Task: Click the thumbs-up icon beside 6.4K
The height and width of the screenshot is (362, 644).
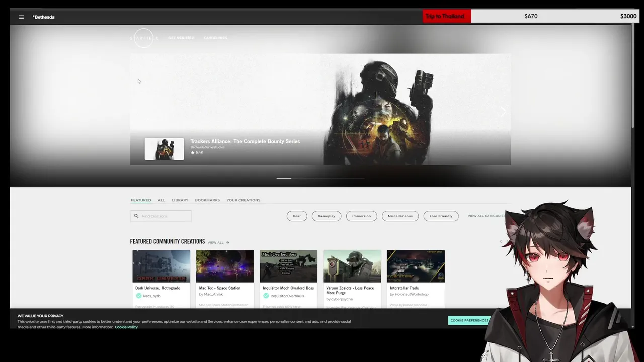Action: pyautogui.click(x=192, y=152)
